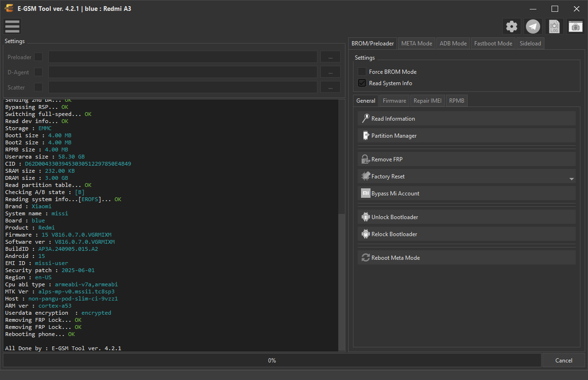Viewport: 588px width, 380px height.
Task: Click the Preloader path input field
Action: pyautogui.click(x=183, y=57)
